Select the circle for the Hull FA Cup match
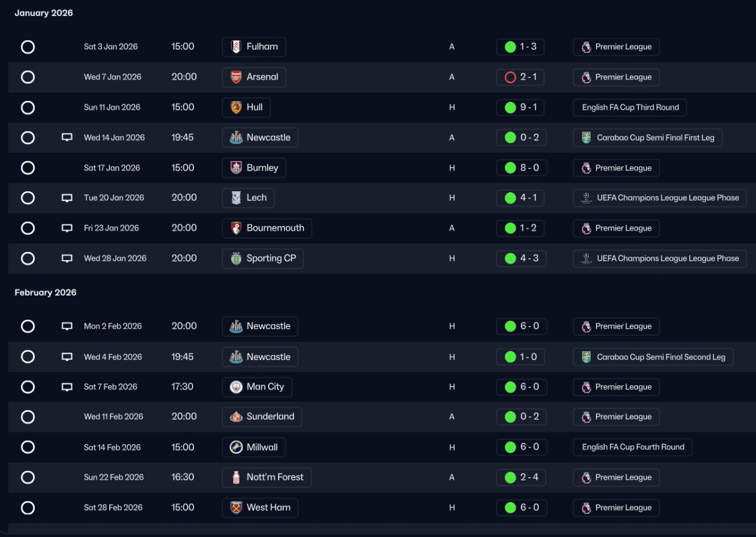The image size is (756, 537). tap(28, 107)
